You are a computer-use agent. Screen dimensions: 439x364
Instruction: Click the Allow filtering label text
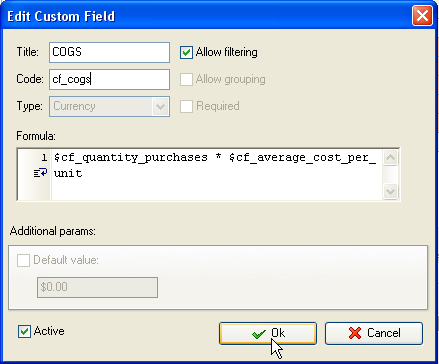pos(227,52)
